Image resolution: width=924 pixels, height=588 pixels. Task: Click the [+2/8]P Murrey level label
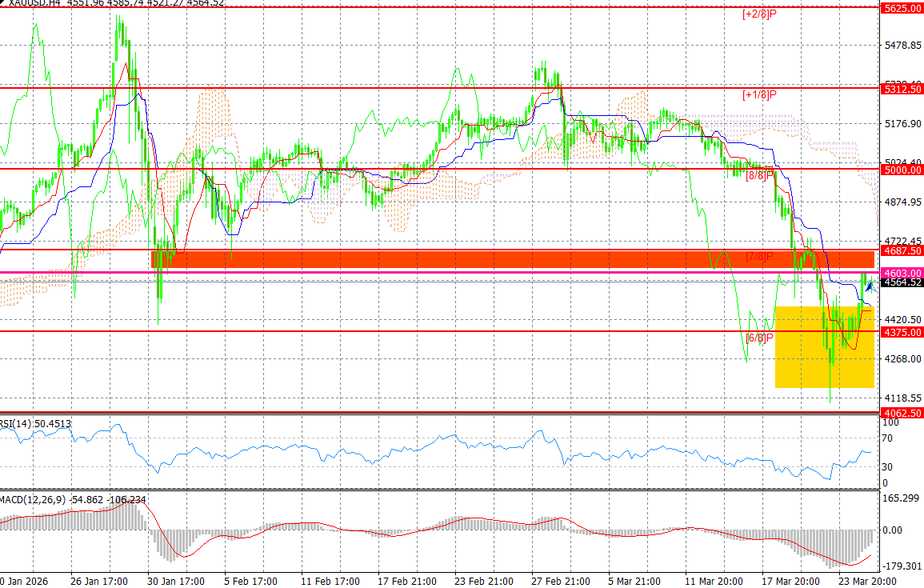(759, 14)
